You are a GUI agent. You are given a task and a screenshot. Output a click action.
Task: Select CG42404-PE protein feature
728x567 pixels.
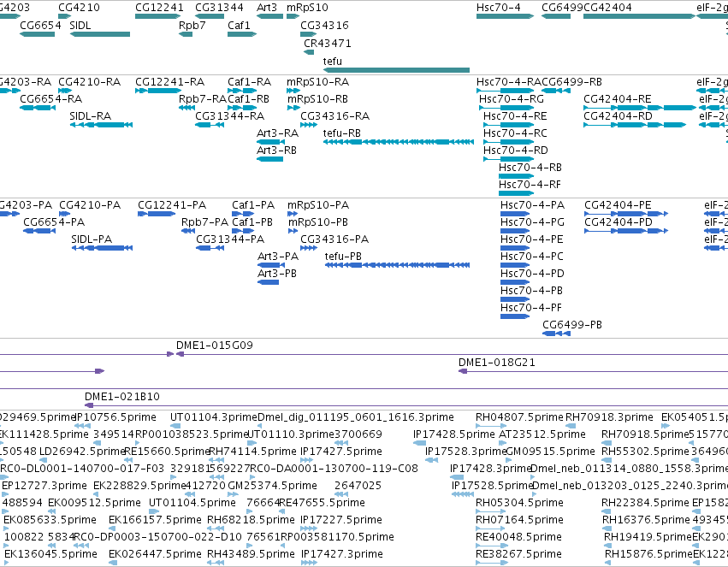[626, 214]
